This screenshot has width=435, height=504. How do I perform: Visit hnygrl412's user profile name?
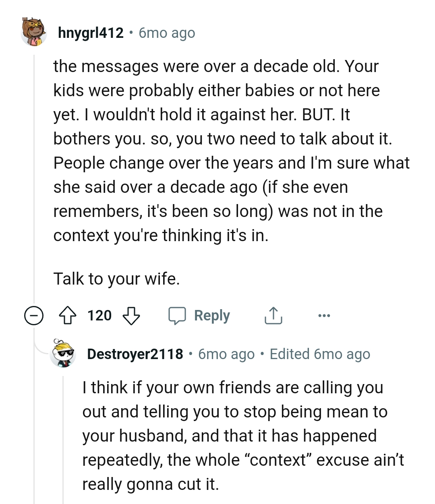click(x=91, y=33)
